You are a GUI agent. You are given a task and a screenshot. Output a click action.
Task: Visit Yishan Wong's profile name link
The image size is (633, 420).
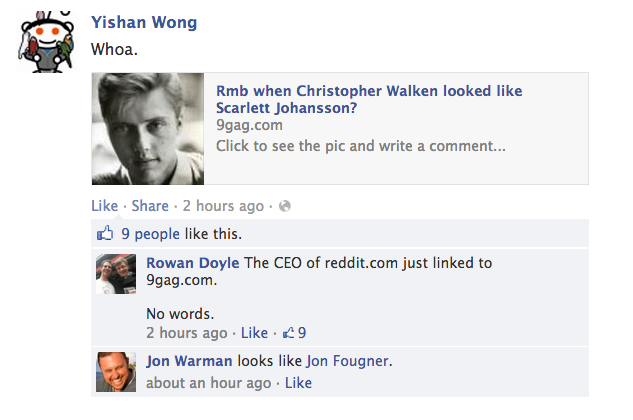[x=144, y=22]
